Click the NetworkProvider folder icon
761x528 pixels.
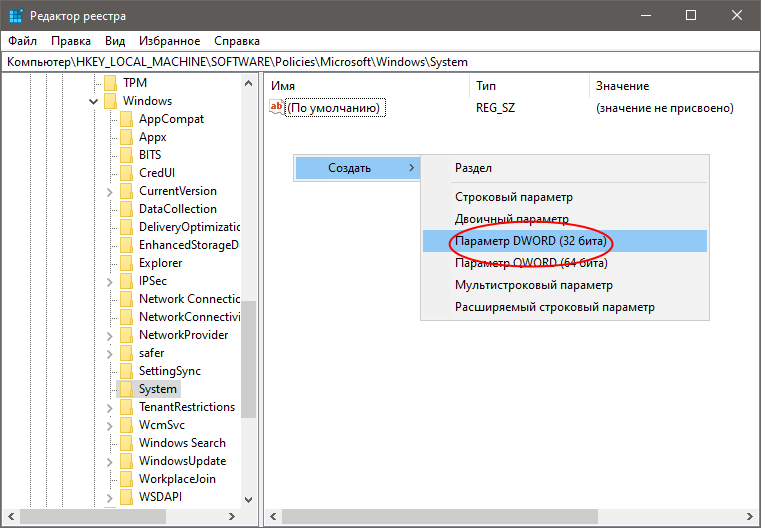tap(126, 335)
